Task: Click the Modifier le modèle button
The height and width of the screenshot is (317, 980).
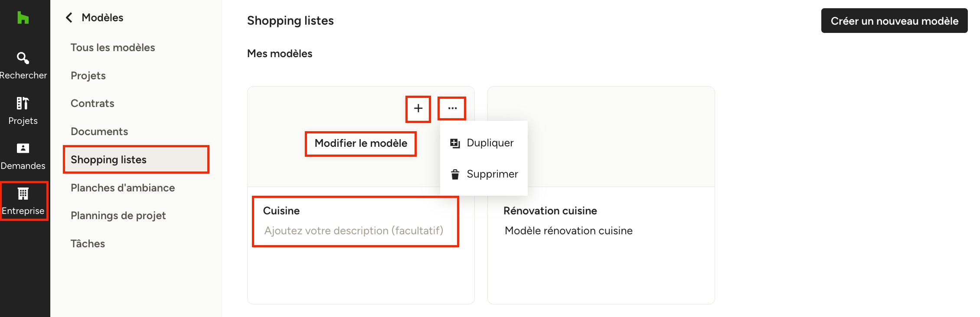Action: click(361, 143)
